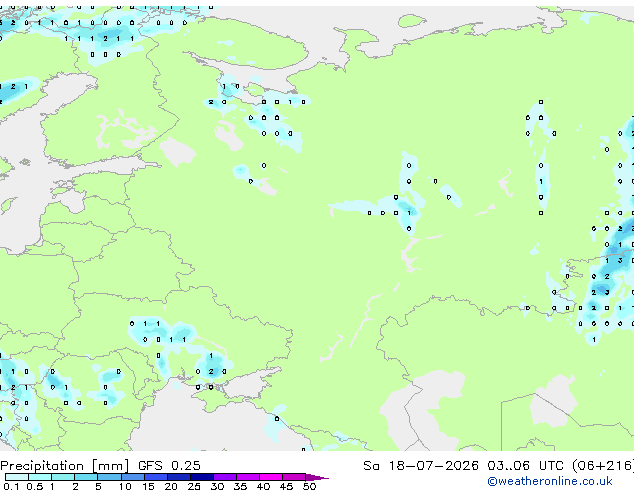Select the (06+216) forecast offset label
The height and width of the screenshot is (490, 634).
[603, 466]
